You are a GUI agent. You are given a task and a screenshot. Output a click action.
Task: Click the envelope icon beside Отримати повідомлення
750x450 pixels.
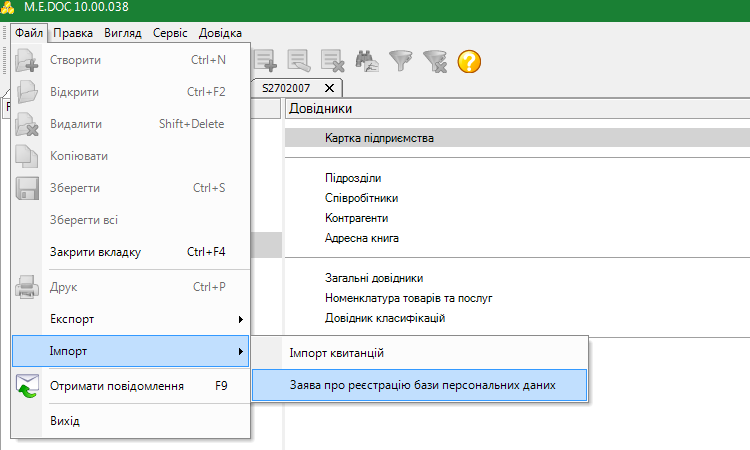click(x=27, y=385)
